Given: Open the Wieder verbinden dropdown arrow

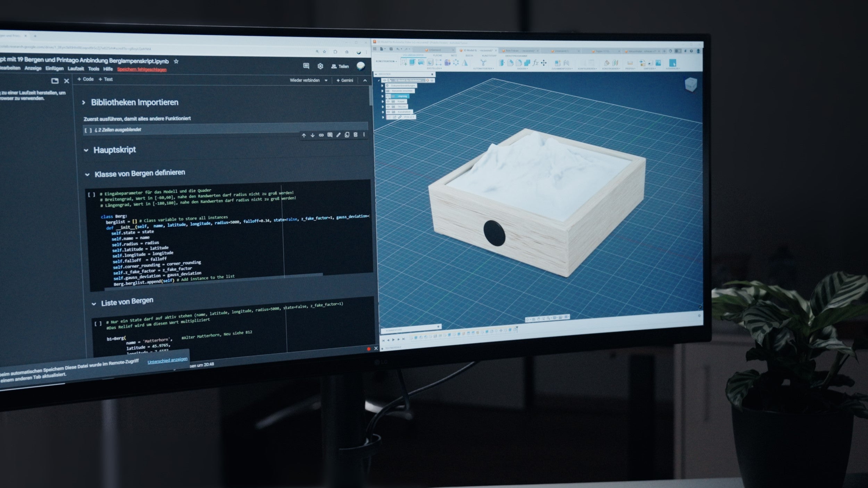Looking at the screenshot, I should [326, 81].
